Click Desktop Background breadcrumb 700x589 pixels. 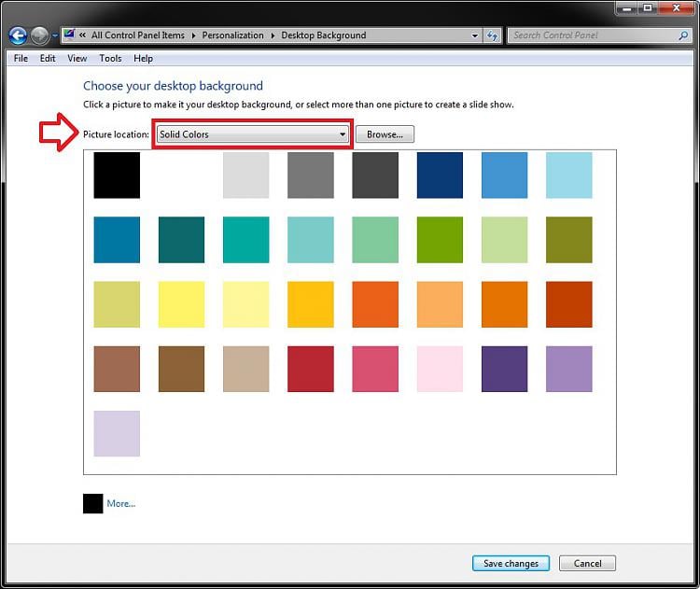(324, 35)
